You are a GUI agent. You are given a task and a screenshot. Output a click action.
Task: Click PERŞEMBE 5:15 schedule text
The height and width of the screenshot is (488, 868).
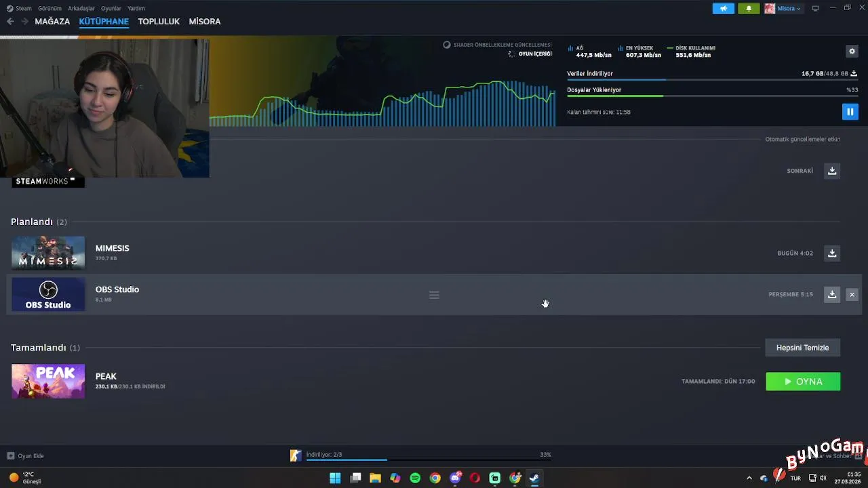[791, 295]
